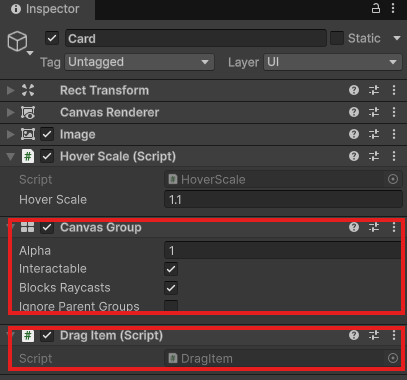Disable the Image component checkbox
407x380 pixels.
click(x=47, y=134)
